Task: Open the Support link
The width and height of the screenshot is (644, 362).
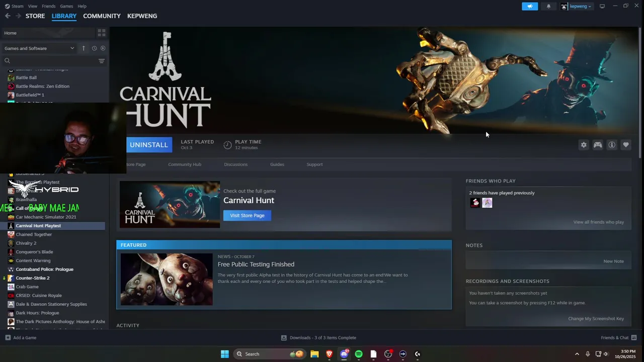Action: (x=314, y=164)
